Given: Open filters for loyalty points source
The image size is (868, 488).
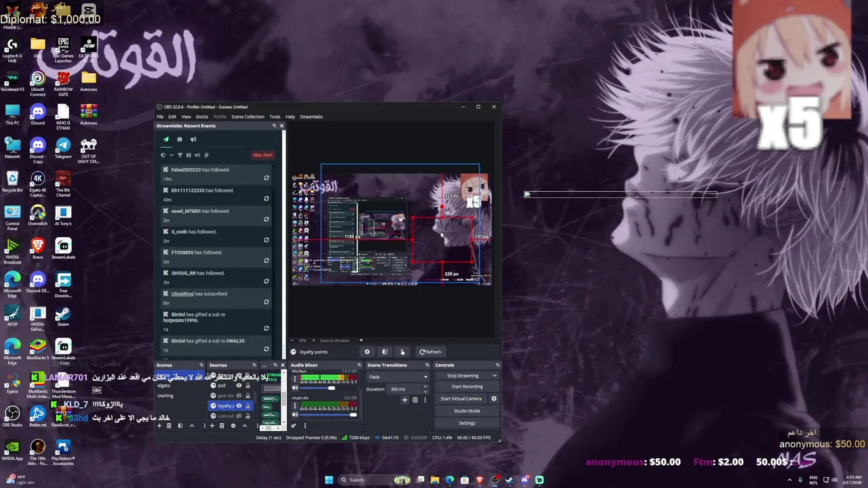Looking at the screenshot, I should click(384, 352).
